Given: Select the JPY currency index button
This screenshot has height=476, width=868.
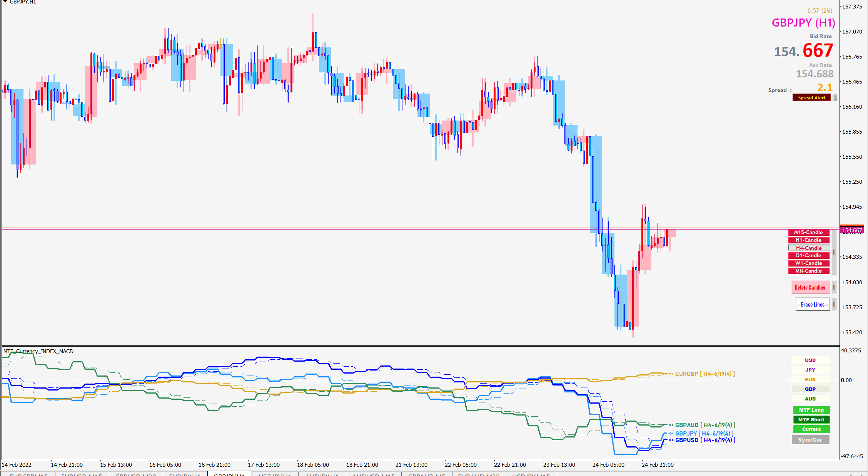Looking at the screenshot, I should click(810, 370).
